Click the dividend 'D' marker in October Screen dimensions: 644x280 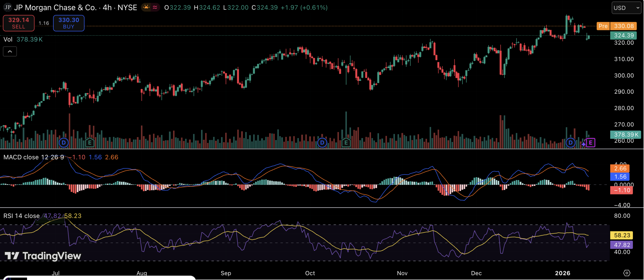click(322, 143)
